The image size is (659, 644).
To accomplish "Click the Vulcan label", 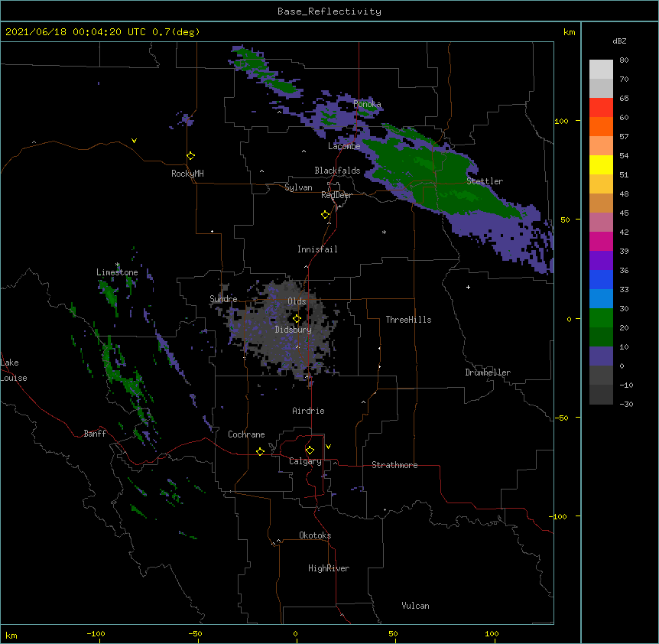I will 415,606.
